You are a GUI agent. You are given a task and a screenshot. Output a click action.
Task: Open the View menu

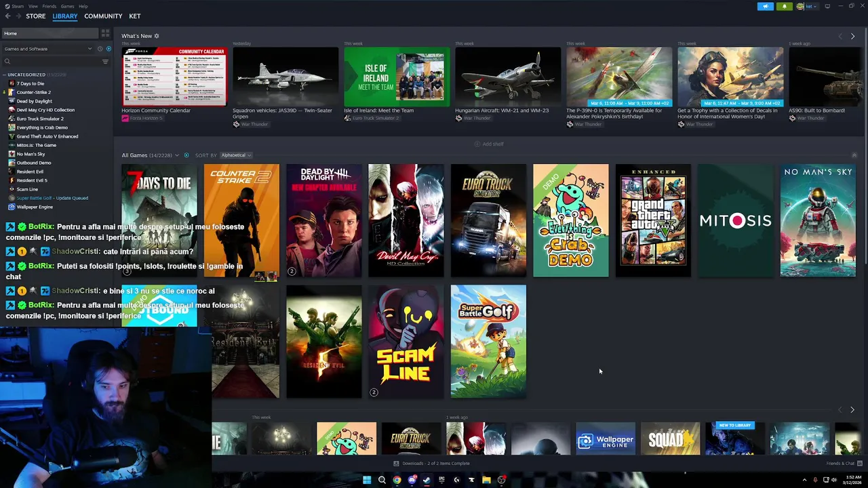[x=32, y=6]
